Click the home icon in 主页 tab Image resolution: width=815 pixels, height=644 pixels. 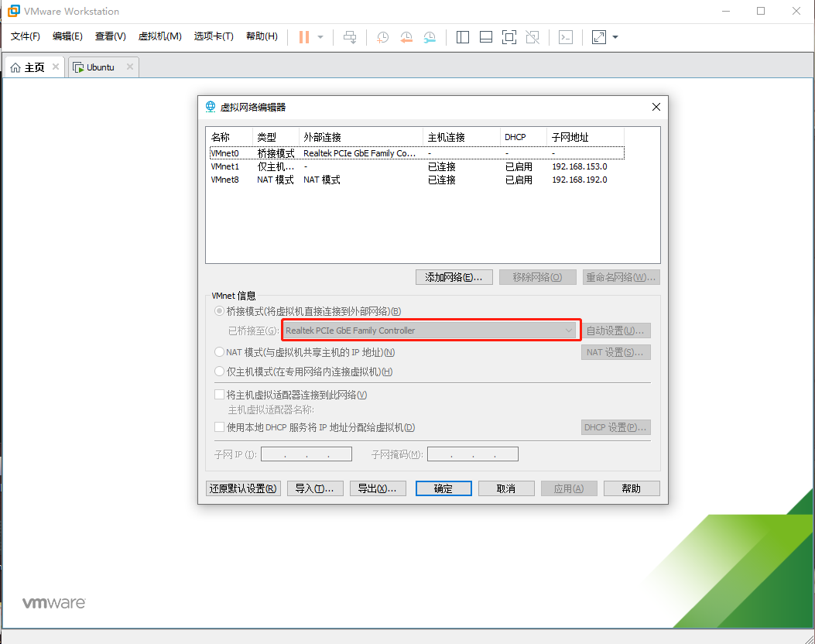point(15,67)
